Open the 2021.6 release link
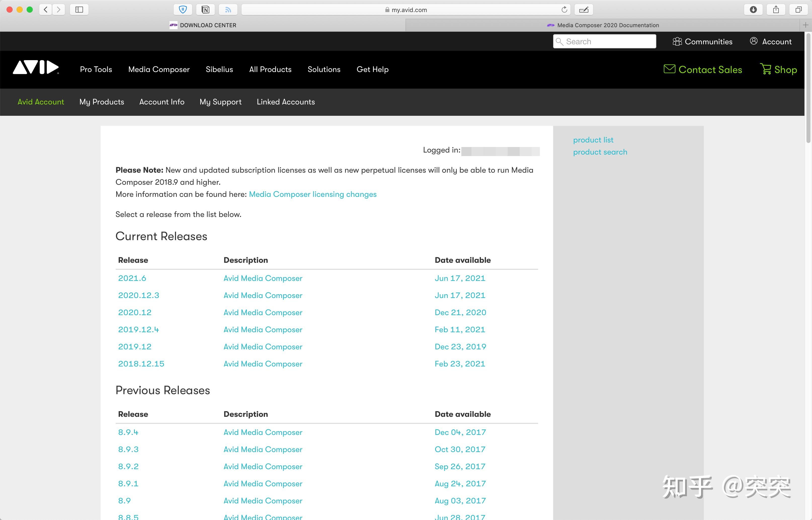 pyautogui.click(x=132, y=278)
